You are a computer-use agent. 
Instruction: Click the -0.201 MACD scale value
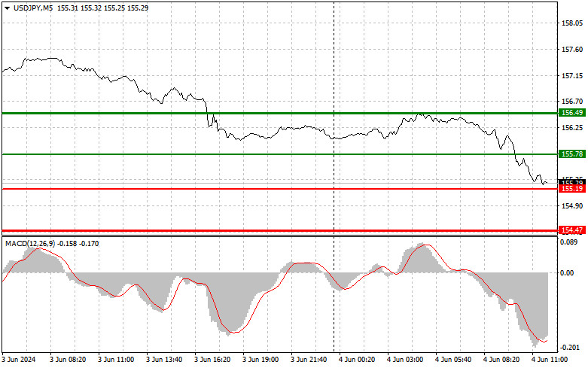tap(569, 348)
